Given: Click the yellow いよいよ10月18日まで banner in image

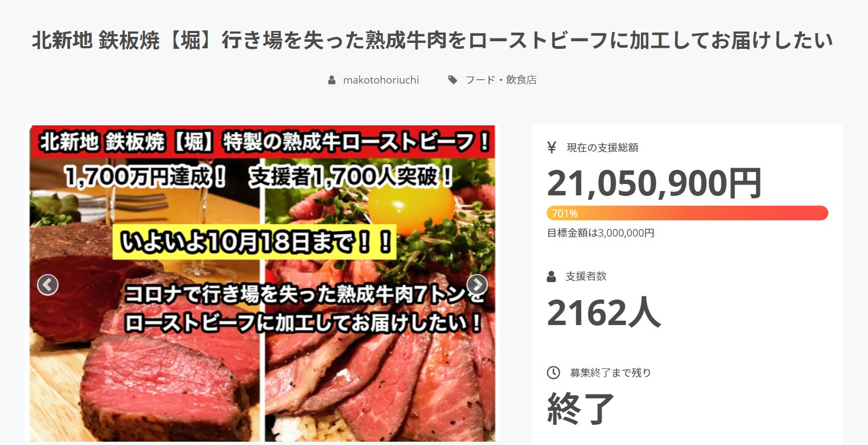Looking at the screenshot, I should pyautogui.click(x=254, y=242).
